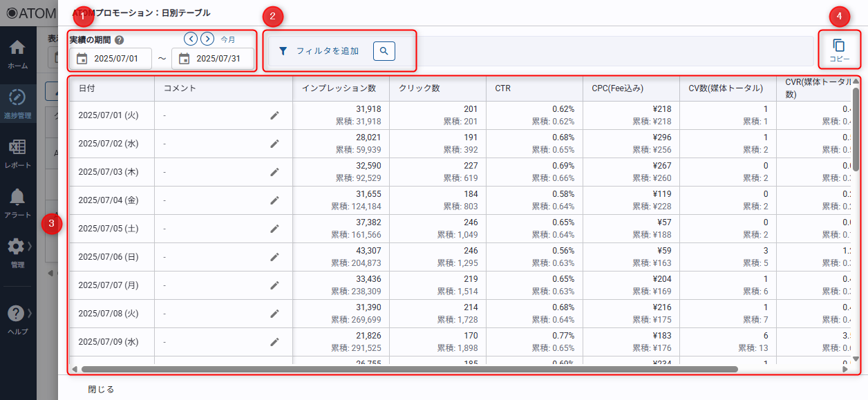
Task: Go to the next period with right arrow
Action: tap(207, 39)
